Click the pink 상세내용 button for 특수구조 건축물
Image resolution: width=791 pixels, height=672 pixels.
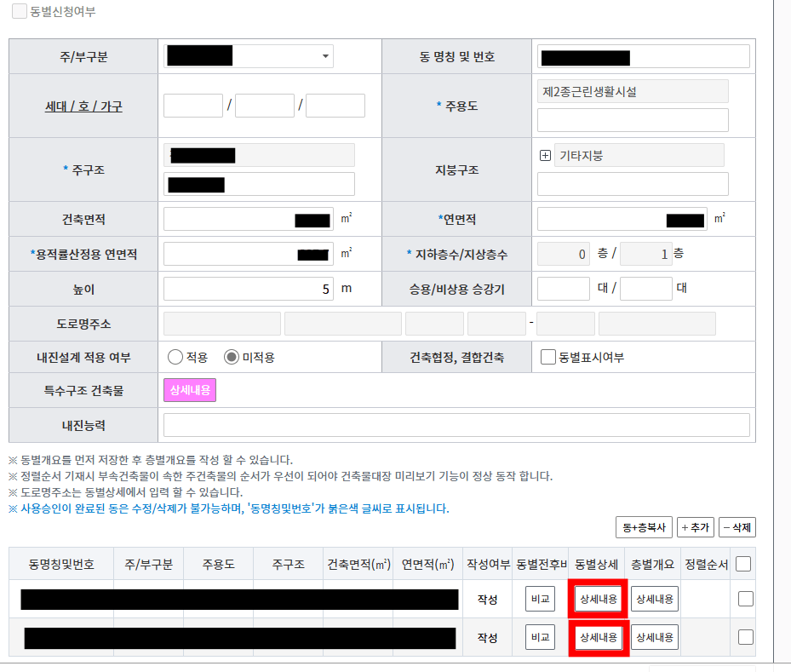click(188, 391)
